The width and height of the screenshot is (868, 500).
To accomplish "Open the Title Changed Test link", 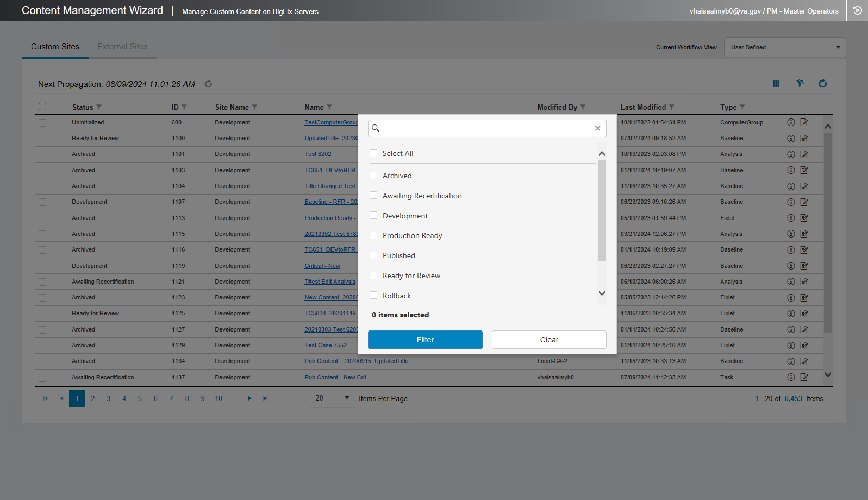I will [x=329, y=186].
